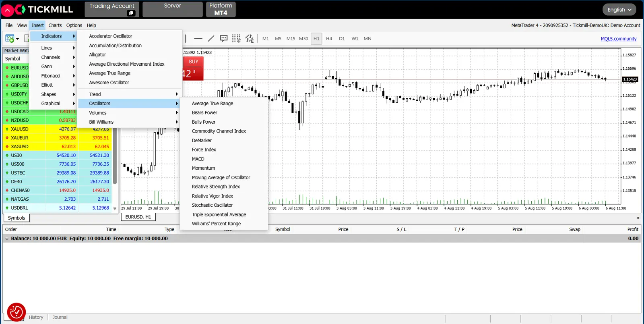644x324 pixels.
Task: Click the red BUY button
Action: pyautogui.click(x=193, y=68)
